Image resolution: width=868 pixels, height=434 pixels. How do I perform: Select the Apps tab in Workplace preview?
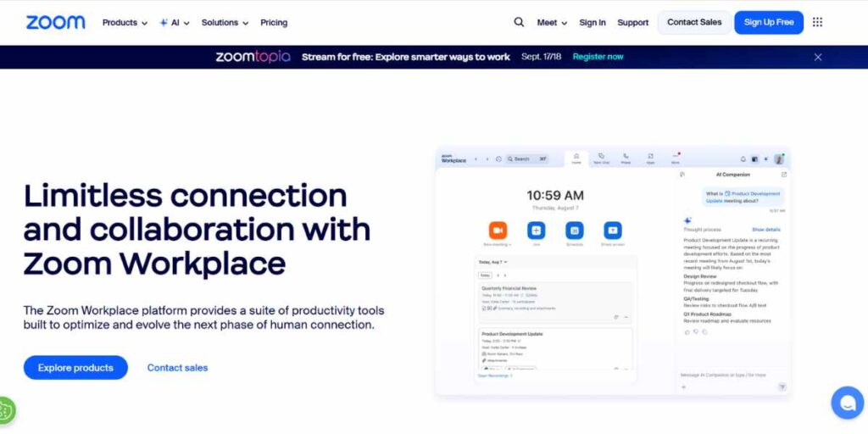click(x=650, y=159)
